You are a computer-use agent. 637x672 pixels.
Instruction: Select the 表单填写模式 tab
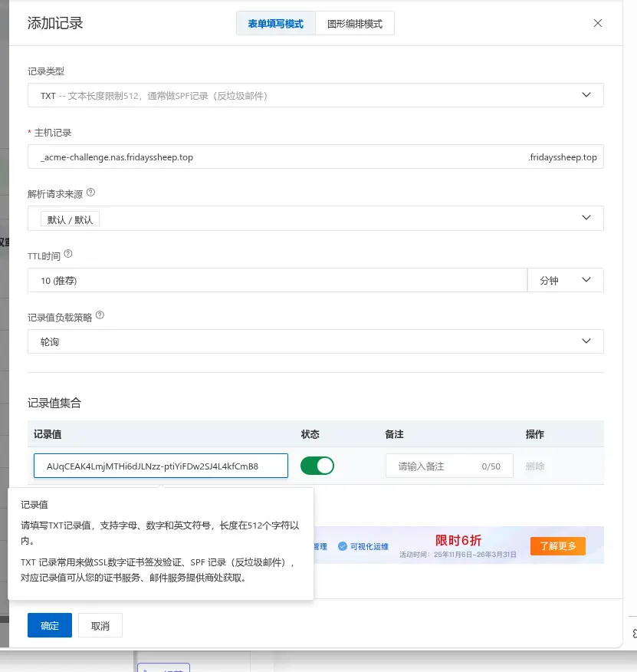pyautogui.click(x=275, y=23)
